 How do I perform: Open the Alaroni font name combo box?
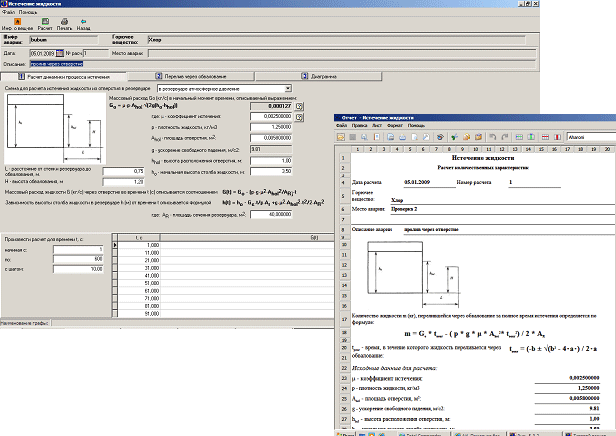(588, 135)
